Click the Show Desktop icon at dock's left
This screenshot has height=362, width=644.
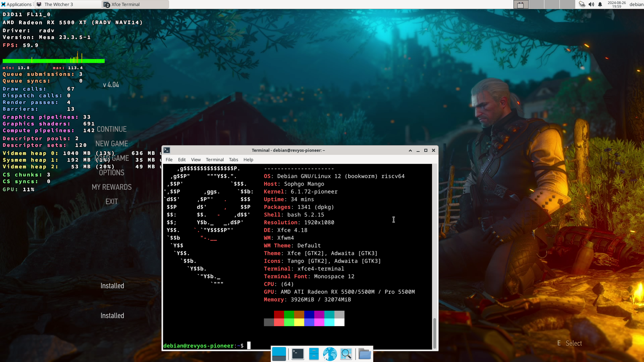(x=279, y=354)
